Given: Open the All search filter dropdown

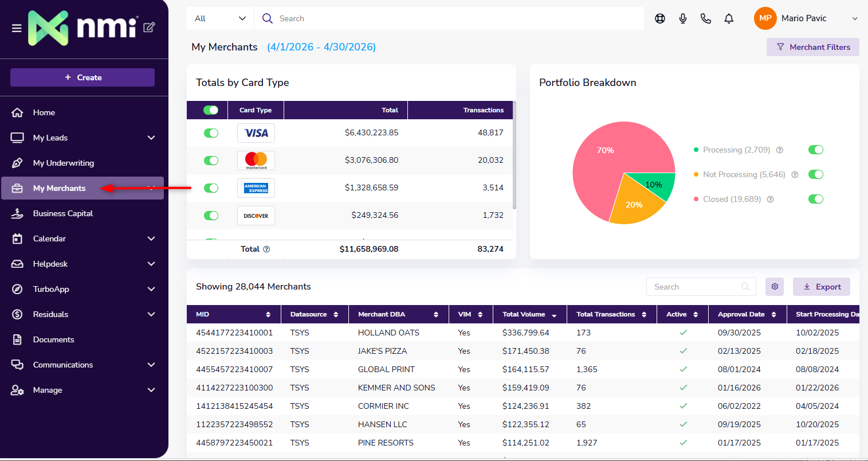Looking at the screenshot, I should coord(220,18).
